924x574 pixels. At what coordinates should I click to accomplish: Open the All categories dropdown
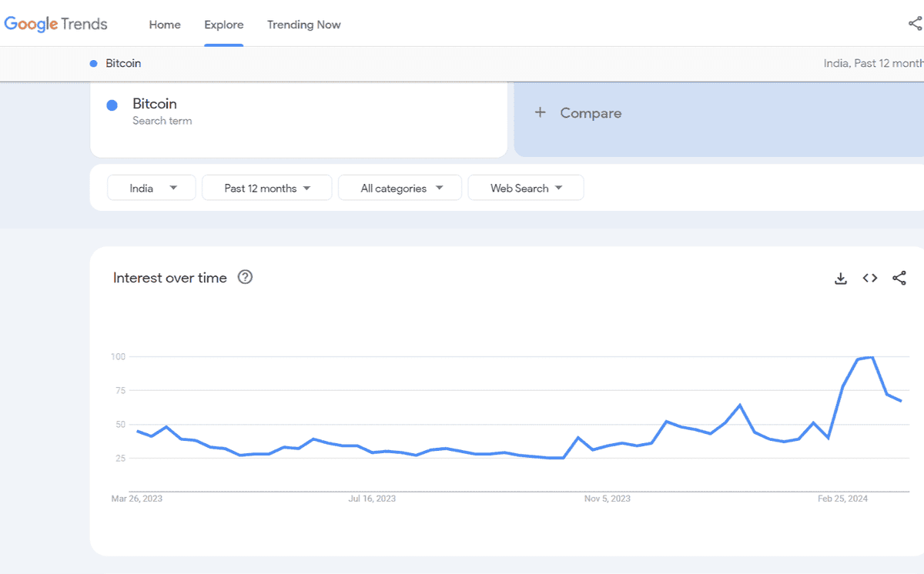(400, 187)
